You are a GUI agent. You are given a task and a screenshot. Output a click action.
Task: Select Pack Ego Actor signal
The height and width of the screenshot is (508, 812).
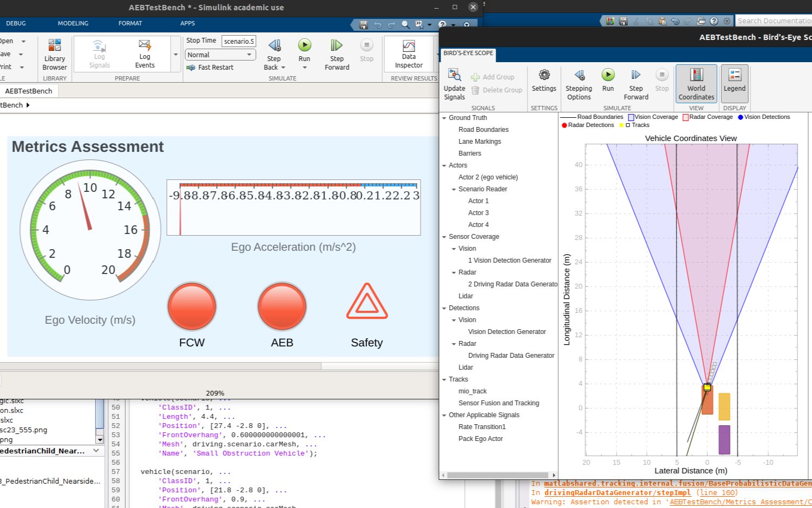click(x=481, y=439)
